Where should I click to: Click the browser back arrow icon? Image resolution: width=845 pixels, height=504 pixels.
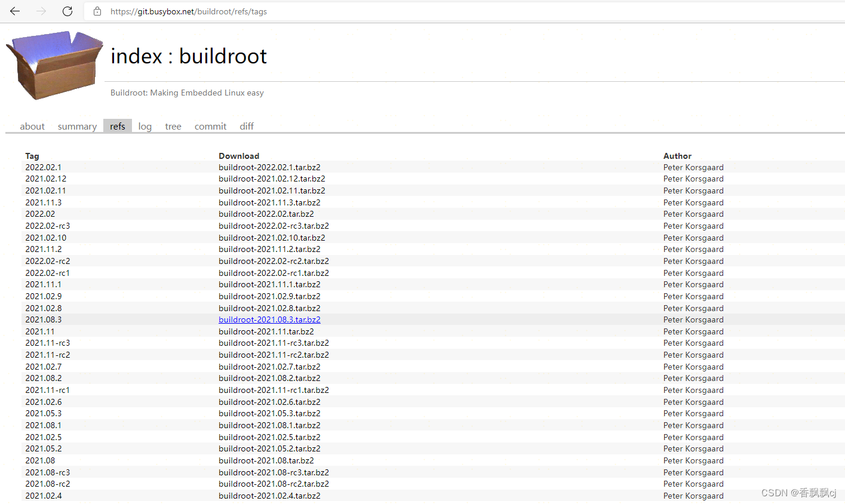(x=14, y=11)
